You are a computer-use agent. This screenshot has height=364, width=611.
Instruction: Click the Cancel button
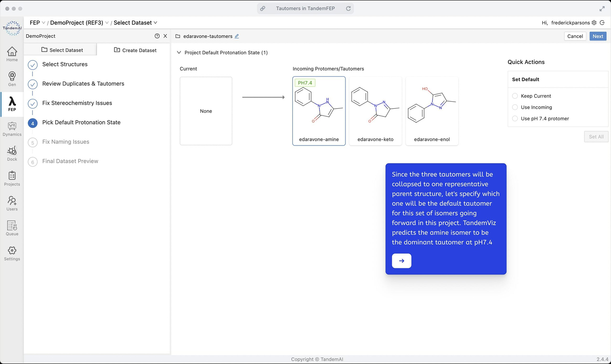[575, 36]
